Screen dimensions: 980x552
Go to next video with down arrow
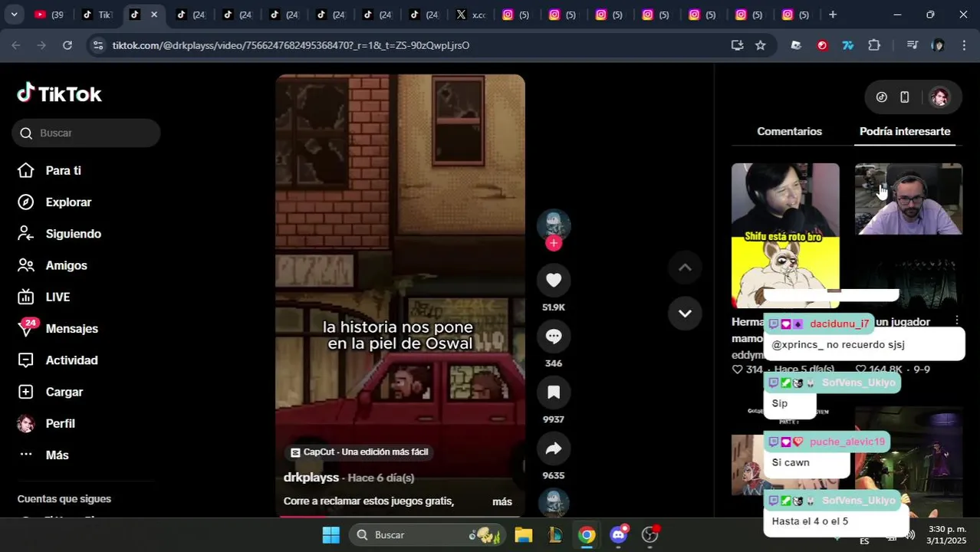tap(685, 313)
